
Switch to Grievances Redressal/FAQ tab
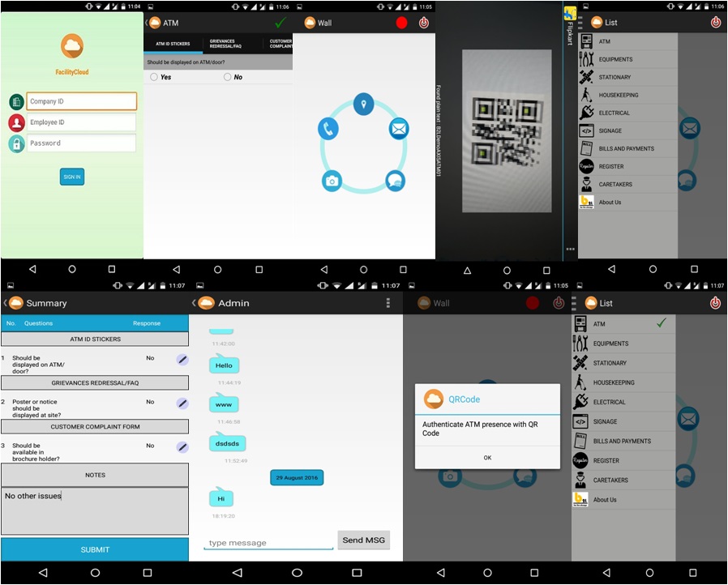click(232, 44)
